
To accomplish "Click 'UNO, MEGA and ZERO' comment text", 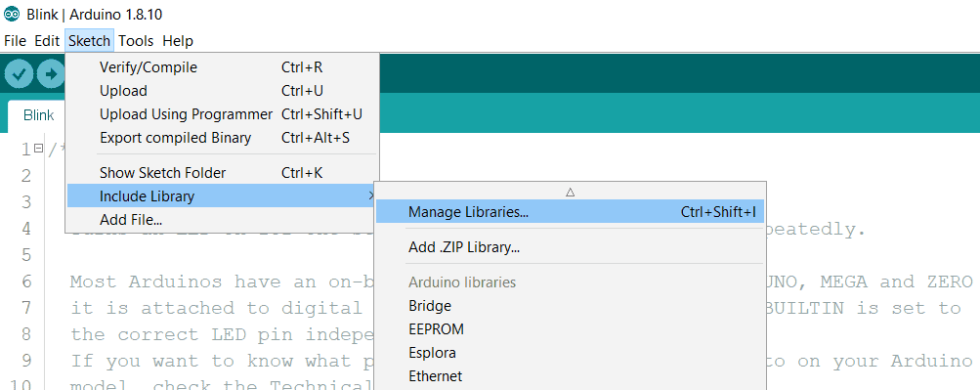I will click(x=870, y=282).
